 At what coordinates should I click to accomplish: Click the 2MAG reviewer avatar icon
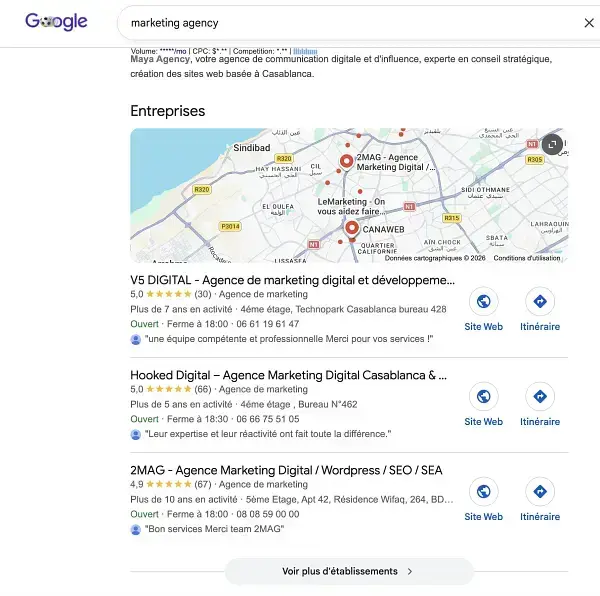click(135, 529)
